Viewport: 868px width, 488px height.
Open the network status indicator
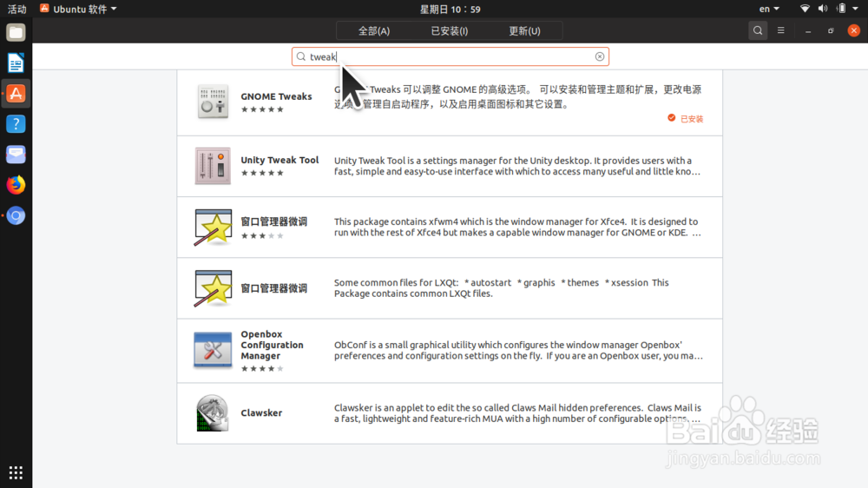click(x=805, y=9)
